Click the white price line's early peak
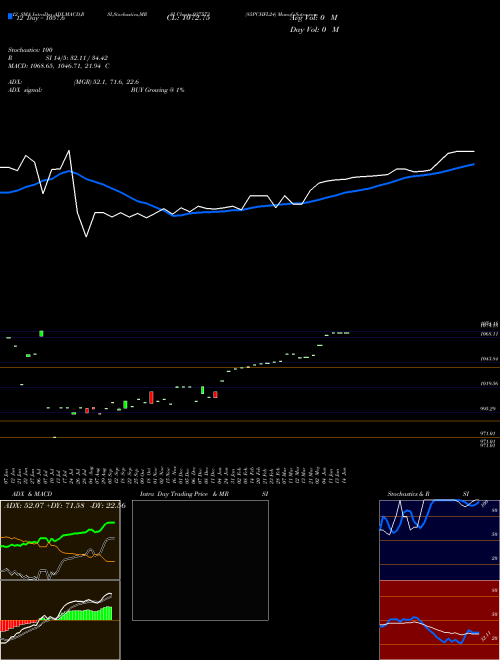 69,151
